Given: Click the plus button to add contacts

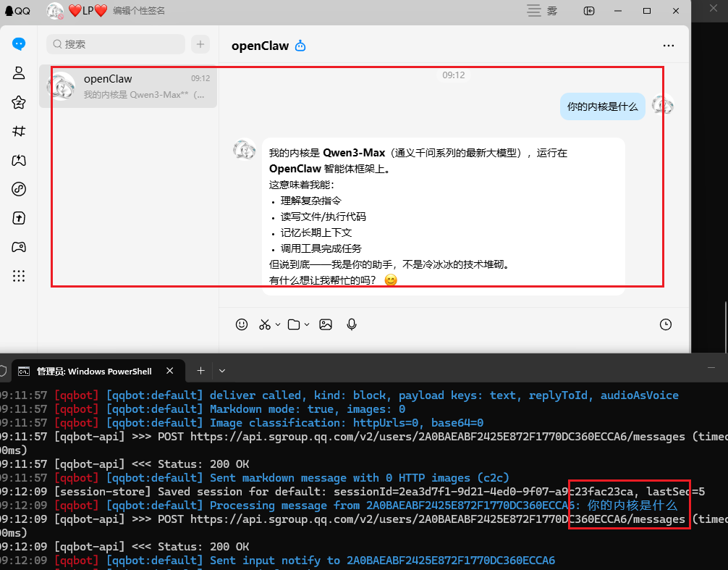Looking at the screenshot, I should pyautogui.click(x=200, y=44).
